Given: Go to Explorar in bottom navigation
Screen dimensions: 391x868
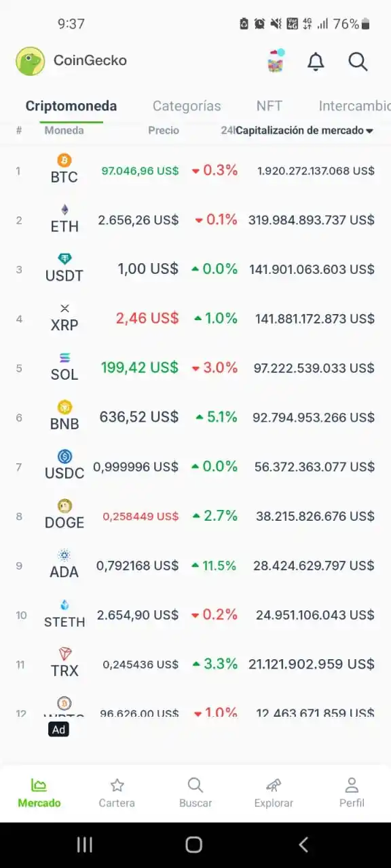Looking at the screenshot, I should click(274, 793).
